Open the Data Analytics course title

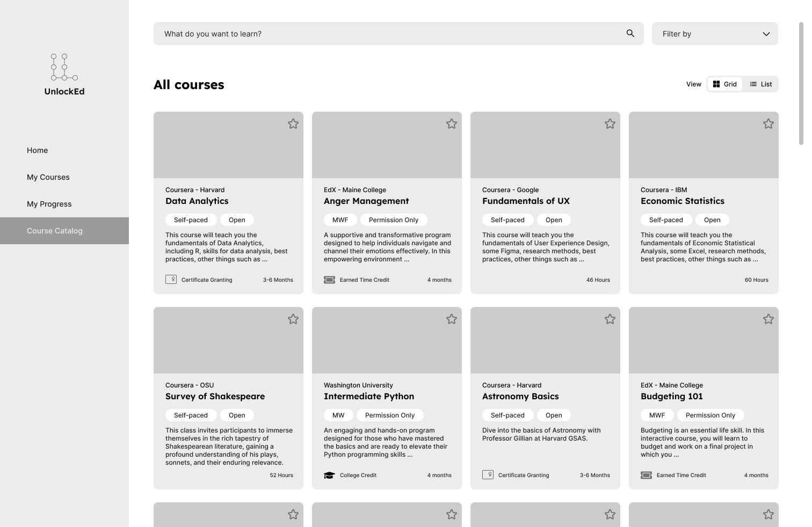point(197,201)
